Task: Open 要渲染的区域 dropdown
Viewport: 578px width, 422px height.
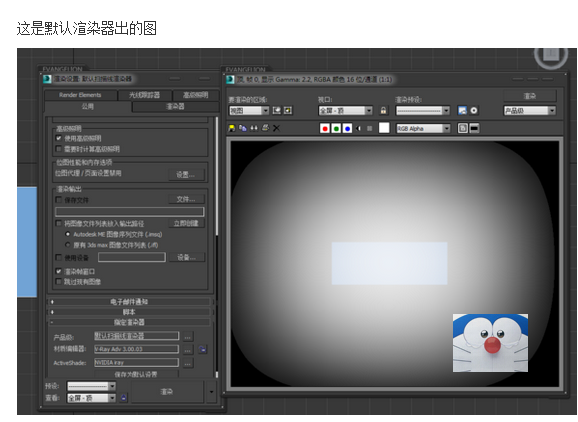Action: point(249,111)
